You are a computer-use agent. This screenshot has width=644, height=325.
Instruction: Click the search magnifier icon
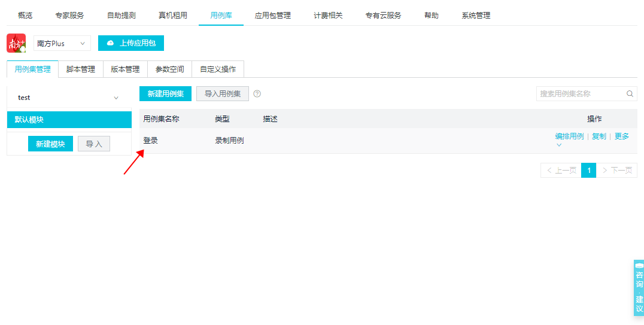630,94
